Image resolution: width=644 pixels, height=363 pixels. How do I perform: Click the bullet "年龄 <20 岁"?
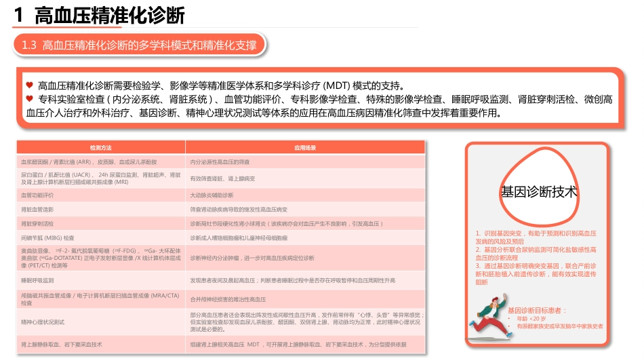click(531, 319)
